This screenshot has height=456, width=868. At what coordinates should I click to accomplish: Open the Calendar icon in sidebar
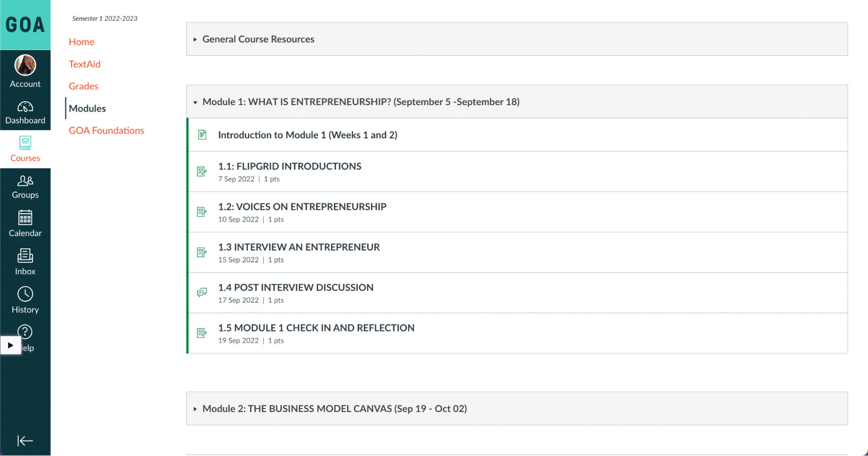click(x=25, y=218)
